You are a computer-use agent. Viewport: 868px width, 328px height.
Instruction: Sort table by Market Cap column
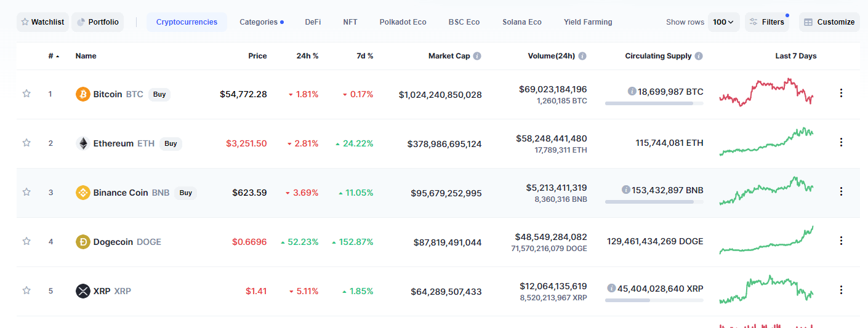click(449, 56)
